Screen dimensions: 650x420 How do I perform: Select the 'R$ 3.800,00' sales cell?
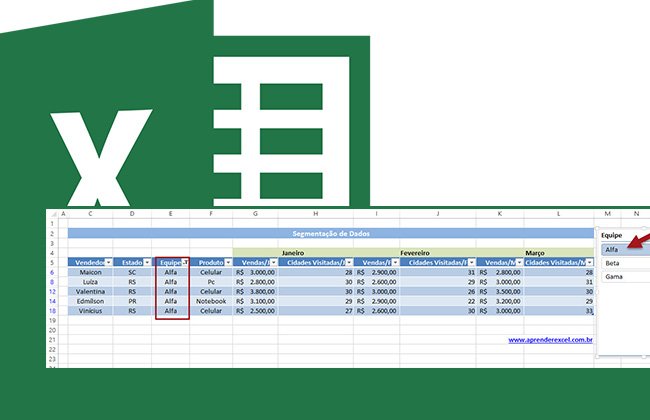pos(255,291)
